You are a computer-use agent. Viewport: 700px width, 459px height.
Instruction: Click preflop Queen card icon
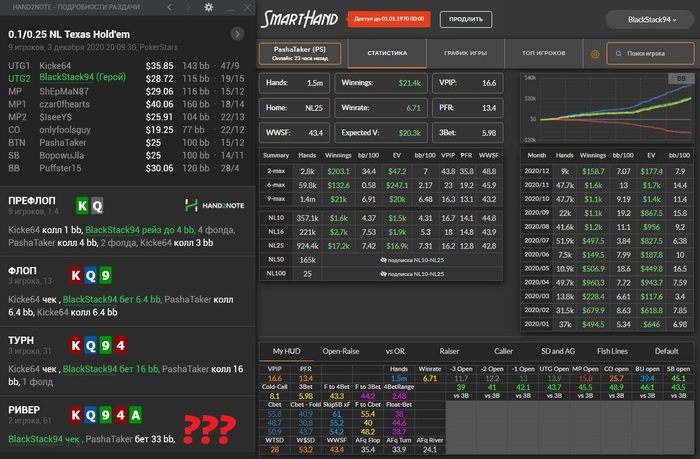97,206
